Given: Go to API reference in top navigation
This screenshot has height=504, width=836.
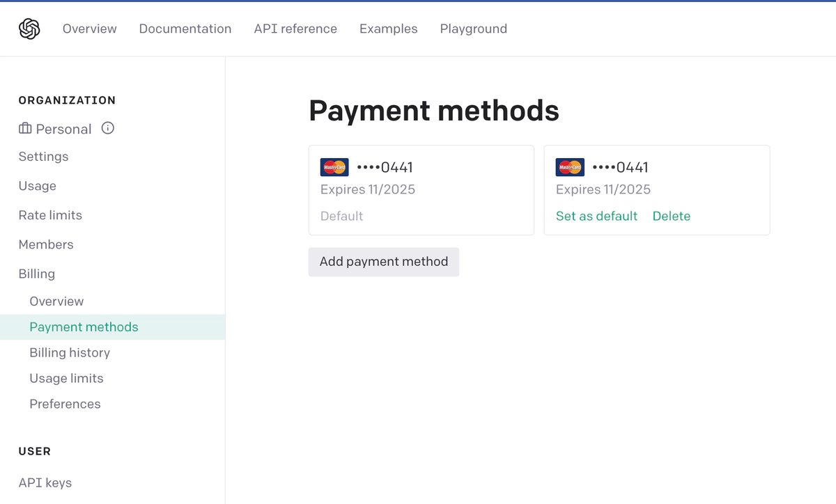Looking at the screenshot, I should pyautogui.click(x=295, y=29).
